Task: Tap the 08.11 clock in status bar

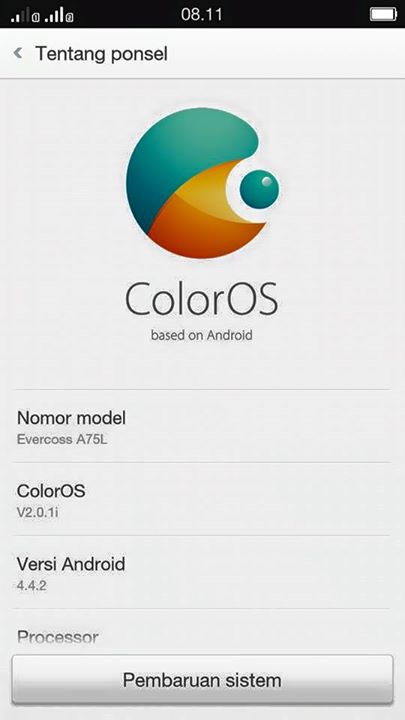Action: [x=201, y=14]
